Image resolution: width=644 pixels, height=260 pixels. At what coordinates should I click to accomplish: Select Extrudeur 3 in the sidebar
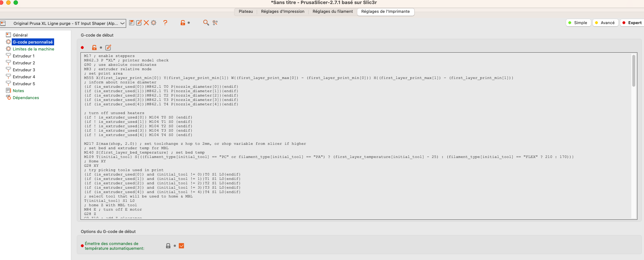click(x=24, y=70)
